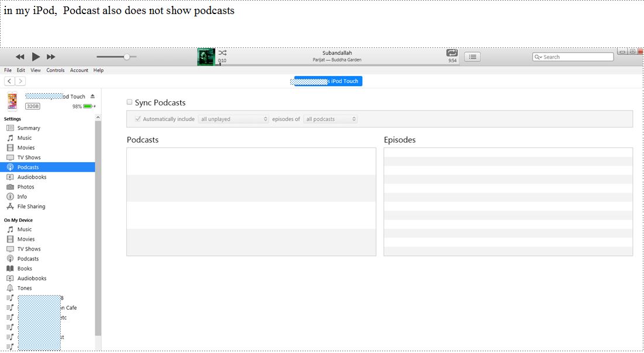
Task: Select the playlist ending in Cafe
Action: [47, 308]
